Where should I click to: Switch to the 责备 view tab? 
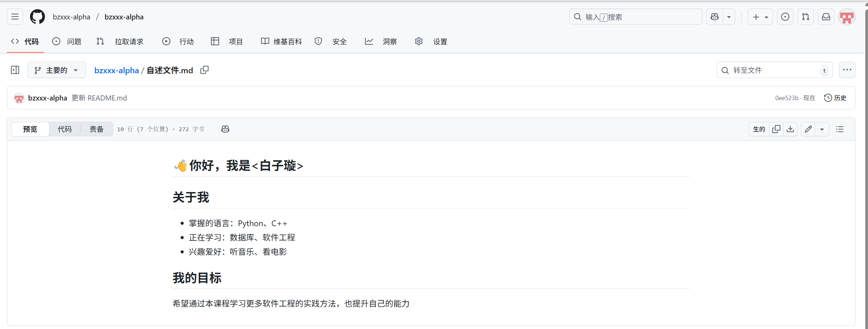[x=96, y=129]
